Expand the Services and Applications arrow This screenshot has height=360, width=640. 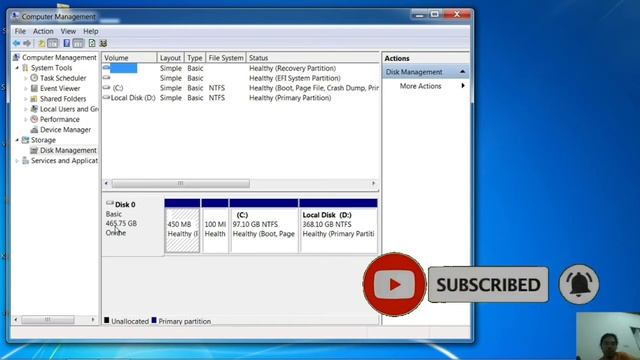point(17,161)
